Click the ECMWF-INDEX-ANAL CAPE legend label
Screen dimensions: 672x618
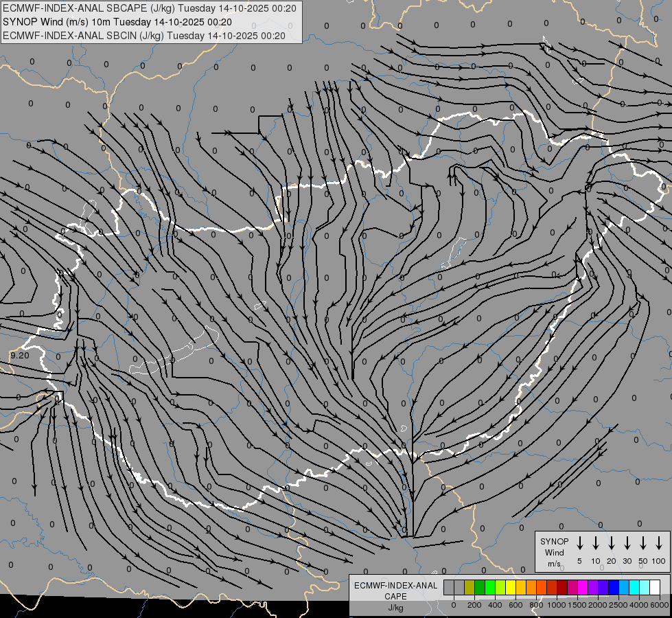click(395, 591)
